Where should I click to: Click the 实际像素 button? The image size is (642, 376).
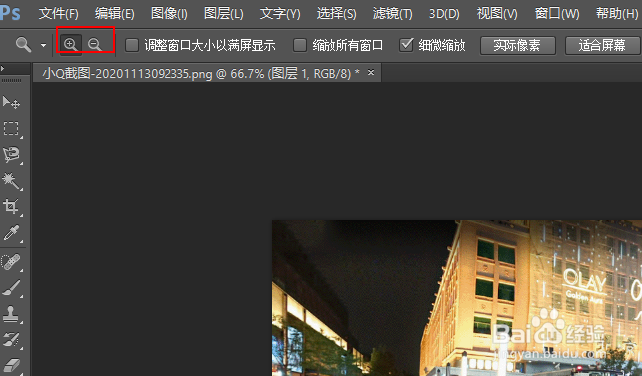click(x=518, y=45)
